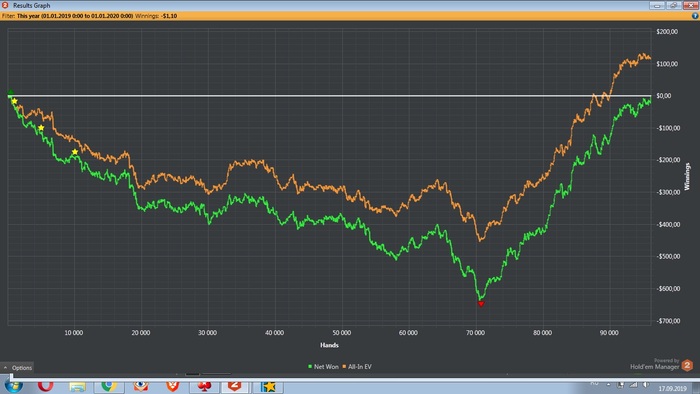Image resolution: width=700 pixels, height=394 pixels.
Task: Click the filter text 'This year' in orange bar
Action: pyautogui.click(x=28, y=16)
